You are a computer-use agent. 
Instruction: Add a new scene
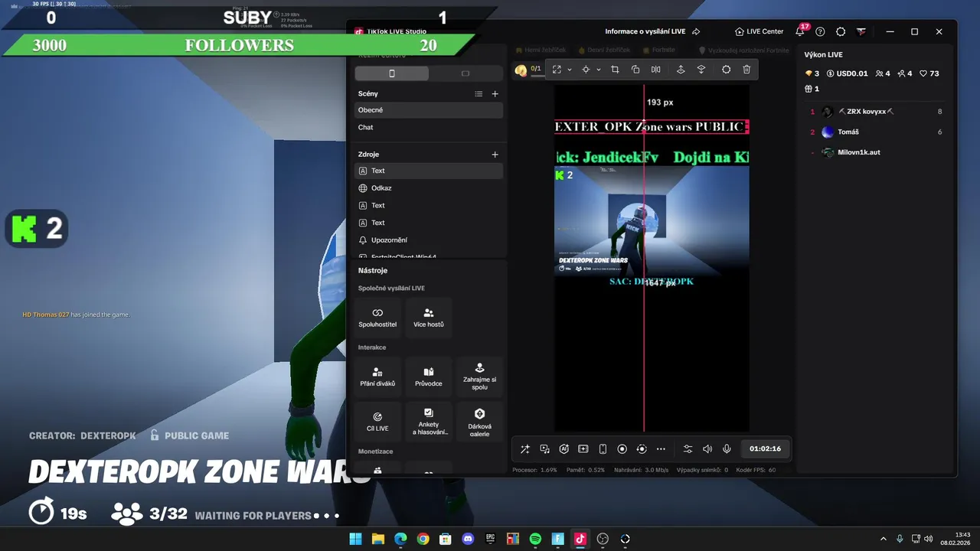click(495, 94)
